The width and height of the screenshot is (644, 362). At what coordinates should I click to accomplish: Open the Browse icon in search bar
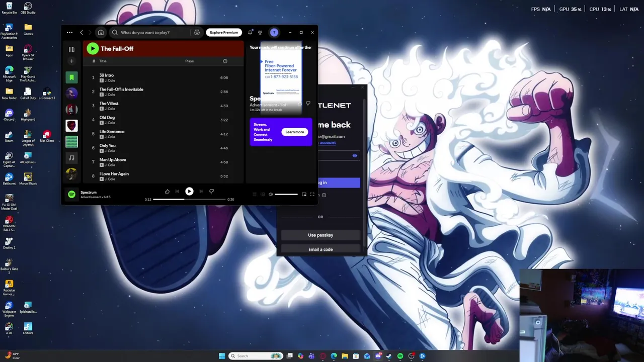coord(197,32)
